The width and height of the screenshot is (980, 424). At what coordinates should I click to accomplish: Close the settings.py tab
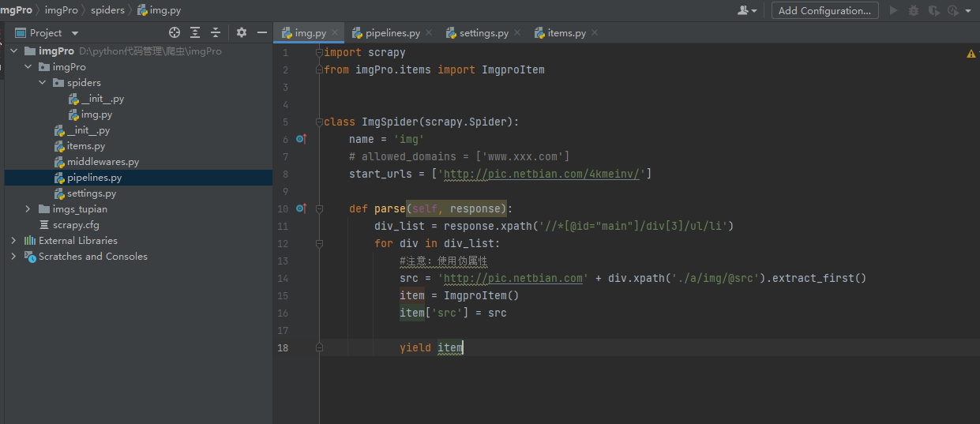point(517,33)
